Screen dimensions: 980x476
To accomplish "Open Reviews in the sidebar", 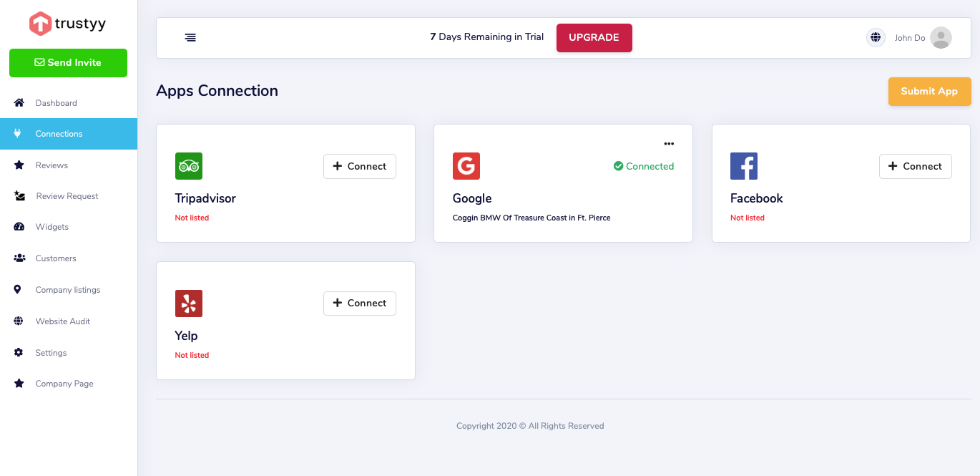I will 52,165.
